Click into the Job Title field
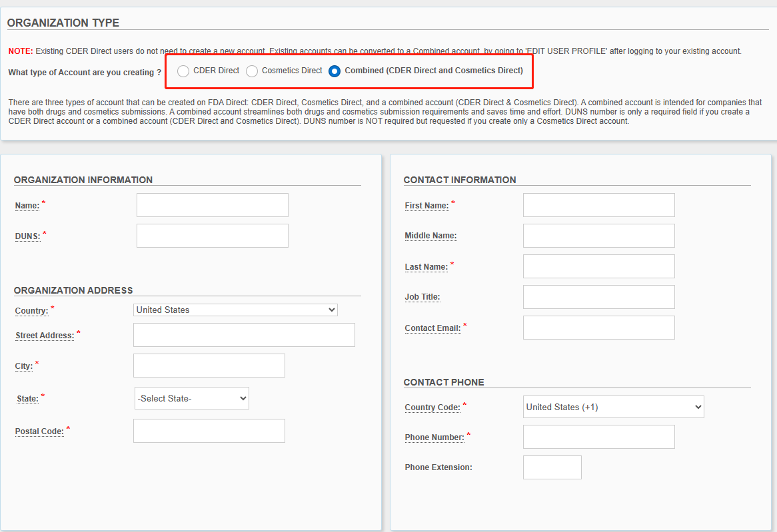Image resolution: width=777 pixels, height=532 pixels. (598, 297)
